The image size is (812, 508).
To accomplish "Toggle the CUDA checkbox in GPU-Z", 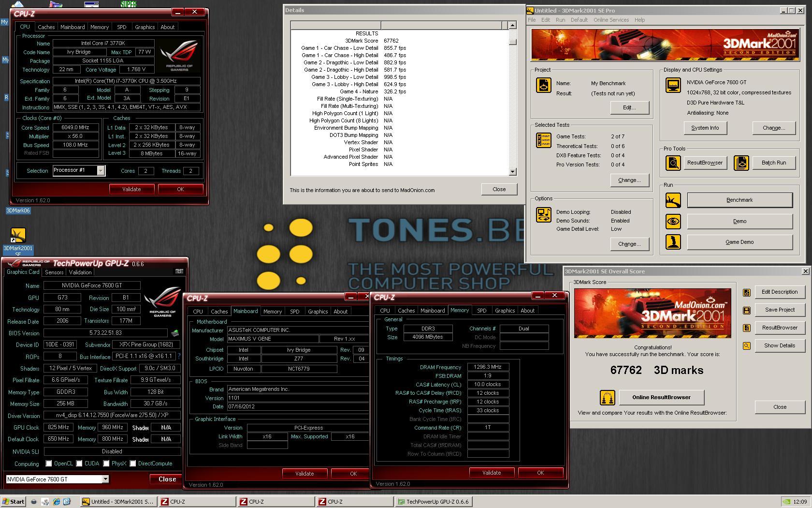I will [79, 463].
